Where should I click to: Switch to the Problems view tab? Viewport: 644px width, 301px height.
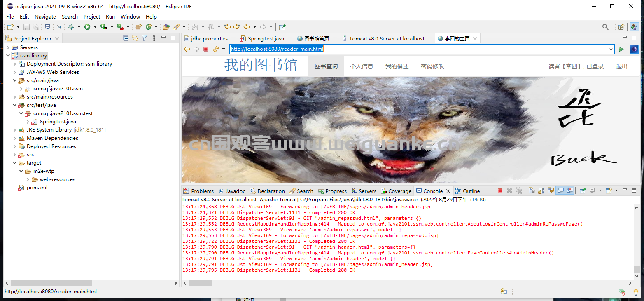pos(198,191)
